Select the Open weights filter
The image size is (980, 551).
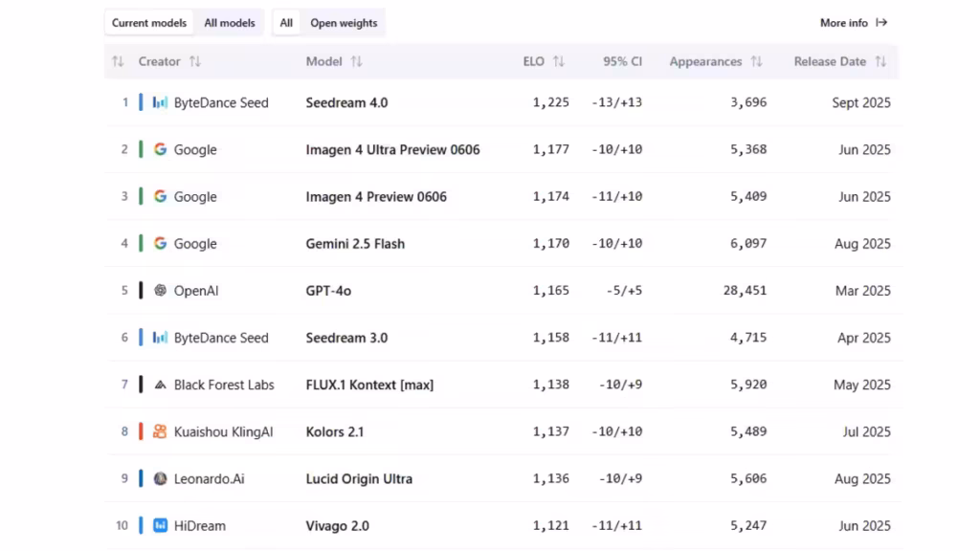344,23
